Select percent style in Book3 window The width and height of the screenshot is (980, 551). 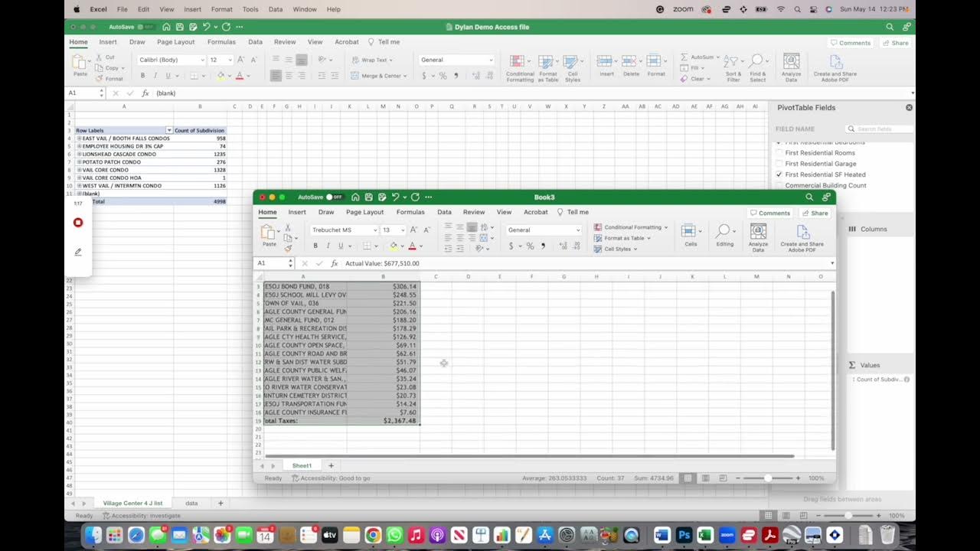(530, 246)
